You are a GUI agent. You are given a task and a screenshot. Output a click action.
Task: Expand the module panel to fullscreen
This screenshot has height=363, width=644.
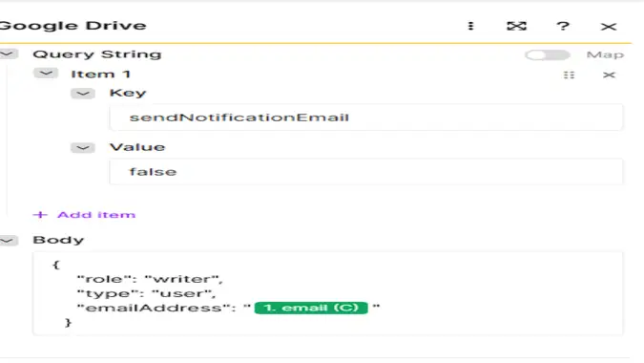pos(516,27)
